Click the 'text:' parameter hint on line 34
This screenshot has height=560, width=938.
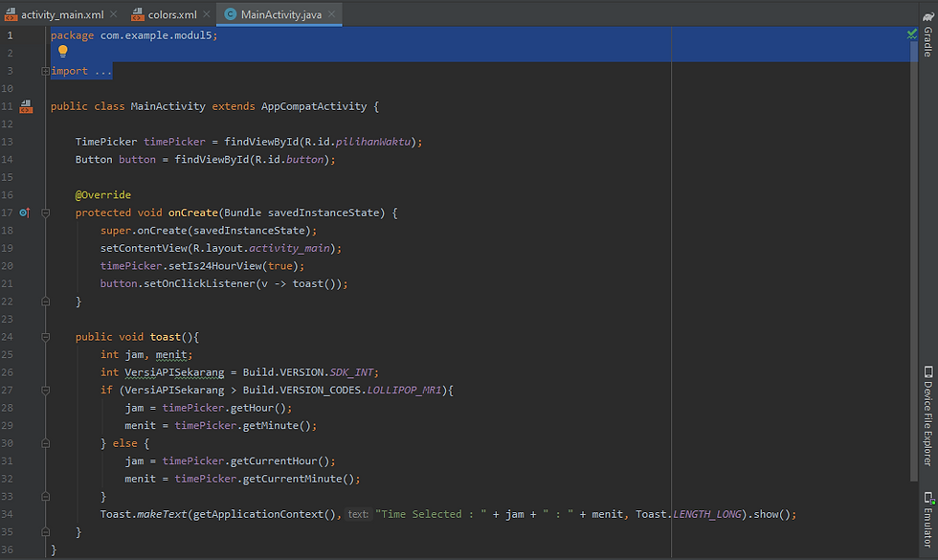[x=358, y=515]
